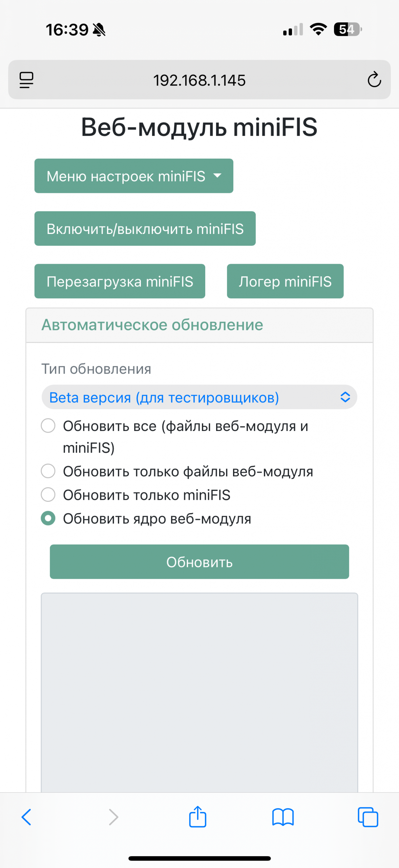
Task: Pick the 'Обновить ядро веб-модуля' radio option
Action: [48, 518]
